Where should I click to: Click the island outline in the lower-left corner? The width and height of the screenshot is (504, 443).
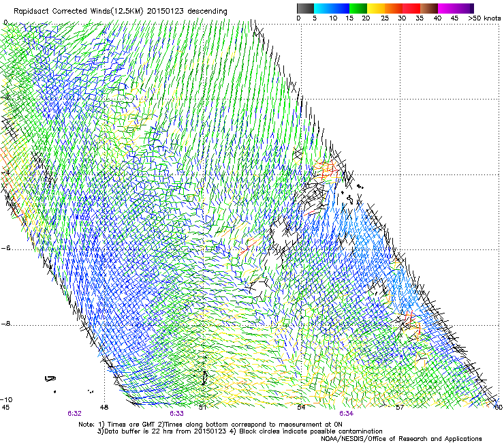point(50,379)
